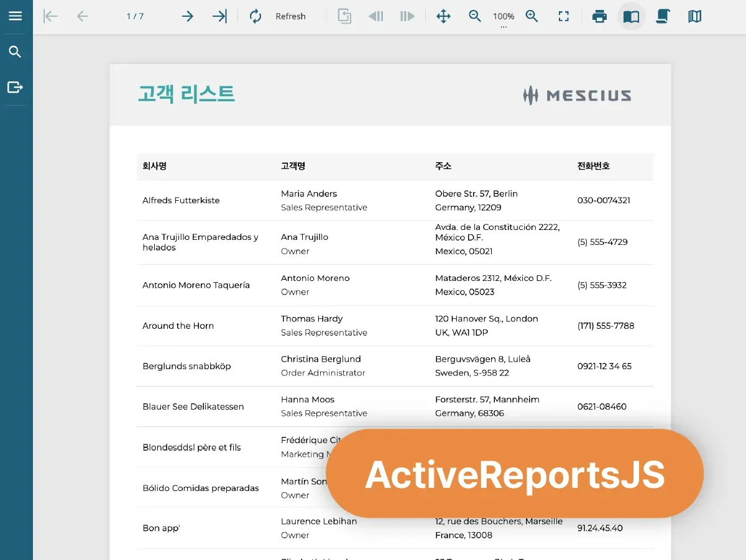Viewport: 746px width, 560px height.
Task: Click Thomas Hardy customer name
Action: tap(311, 318)
